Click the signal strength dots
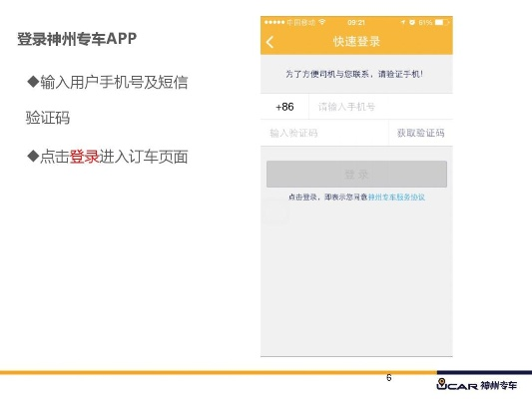The height and width of the screenshot is (399, 532). point(274,22)
